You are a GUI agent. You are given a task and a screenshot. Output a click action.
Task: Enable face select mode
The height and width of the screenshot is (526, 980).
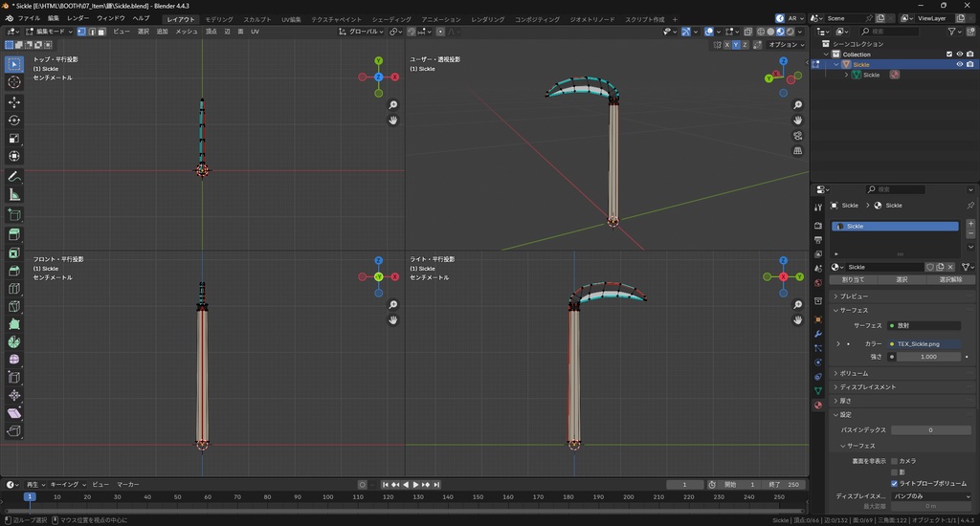[101, 32]
